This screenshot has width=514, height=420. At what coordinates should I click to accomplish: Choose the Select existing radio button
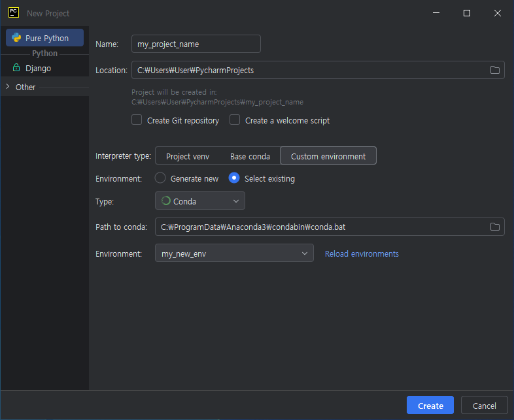click(234, 178)
